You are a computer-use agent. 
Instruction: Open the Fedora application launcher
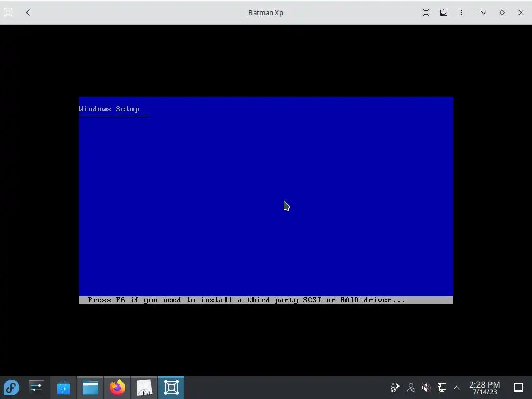pyautogui.click(x=11, y=388)
